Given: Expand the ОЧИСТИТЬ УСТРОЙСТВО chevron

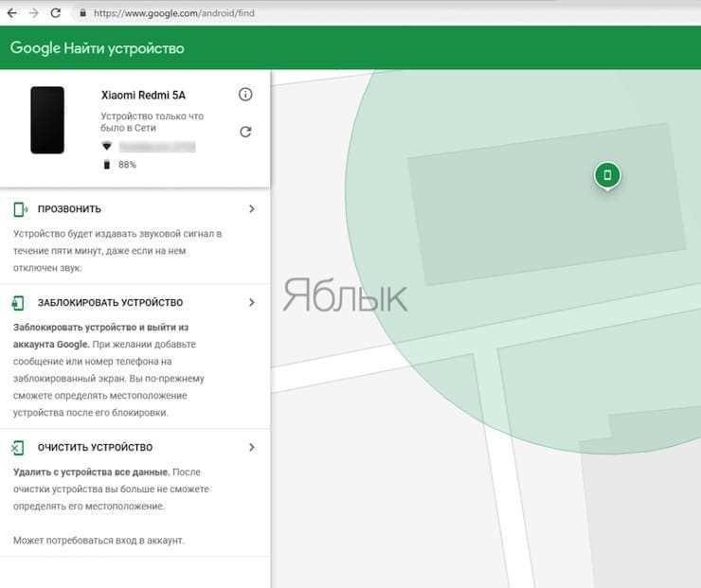Looking at the screenshot, I should click(x=252, y=447).
